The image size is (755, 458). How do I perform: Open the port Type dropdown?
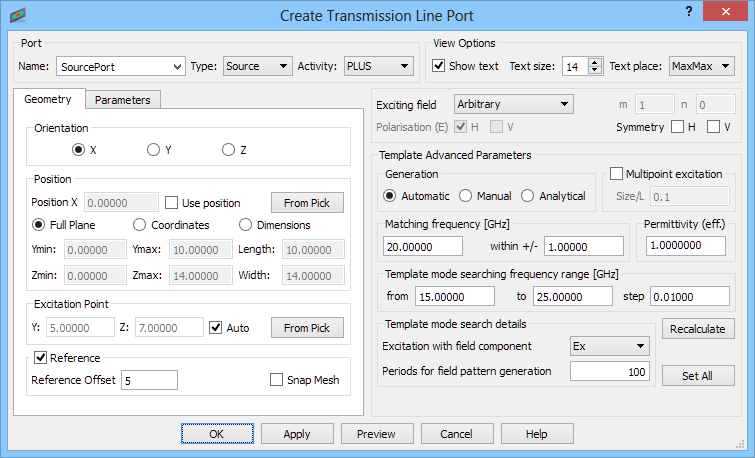(x=257, y=66)
